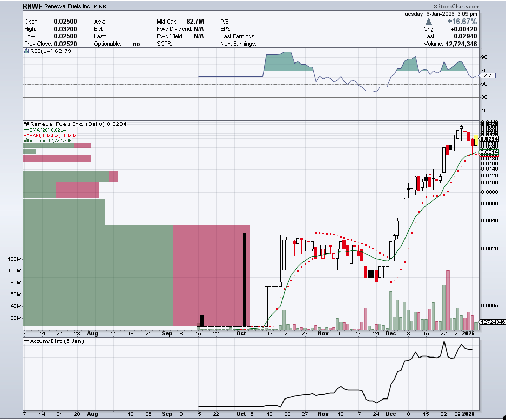The height and width of the screenshot is (420, 506).
Task: Click the 2026 label on the price chart date axis
Action: pos(469,333)
